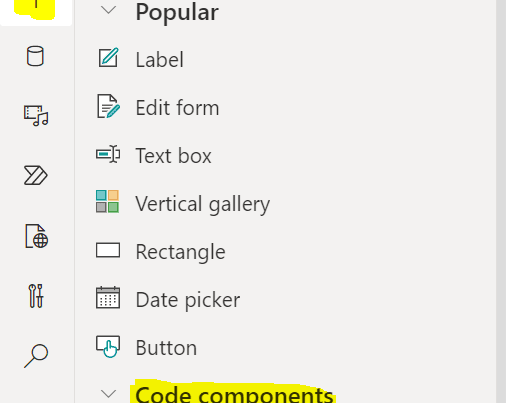The image size is (506, 403).
Task: Collapse the Code components chevron
Action: tap(109, 394)
